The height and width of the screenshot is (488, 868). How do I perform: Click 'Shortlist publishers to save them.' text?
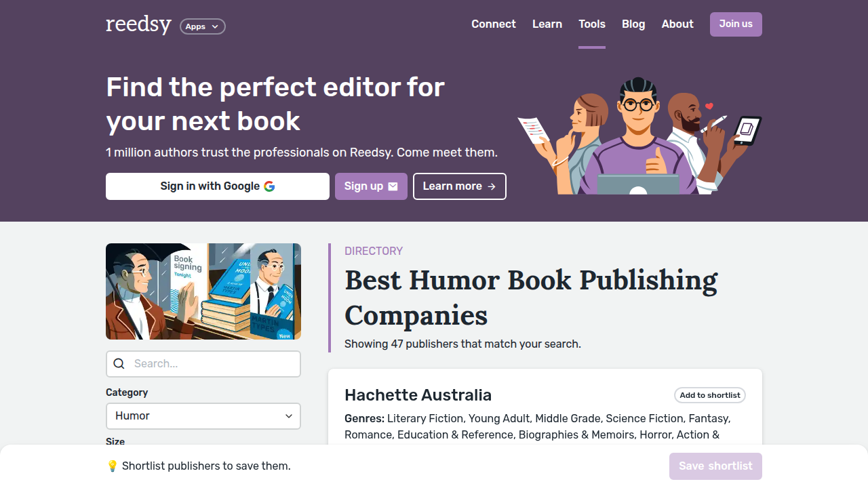[x=206, y=466]
